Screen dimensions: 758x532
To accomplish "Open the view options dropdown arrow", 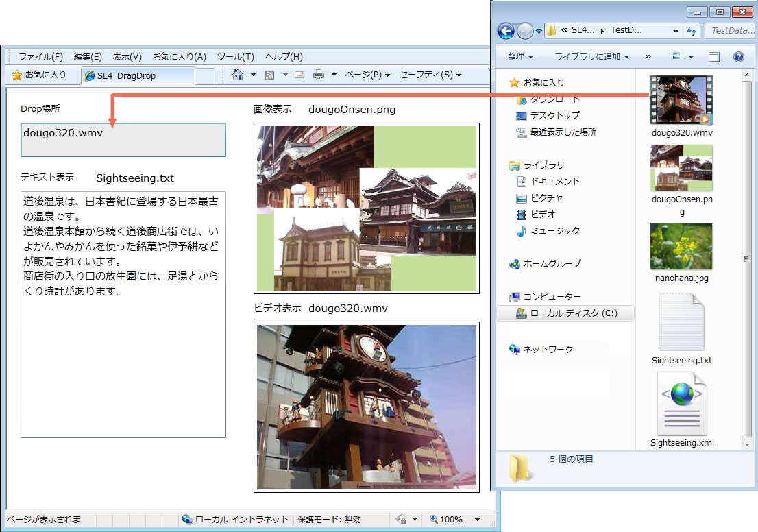I will click(692, 57).
